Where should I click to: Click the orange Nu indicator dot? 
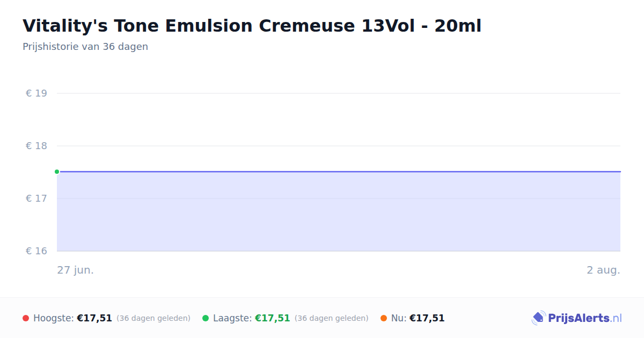pyautogui.click(x=384, y=318)
